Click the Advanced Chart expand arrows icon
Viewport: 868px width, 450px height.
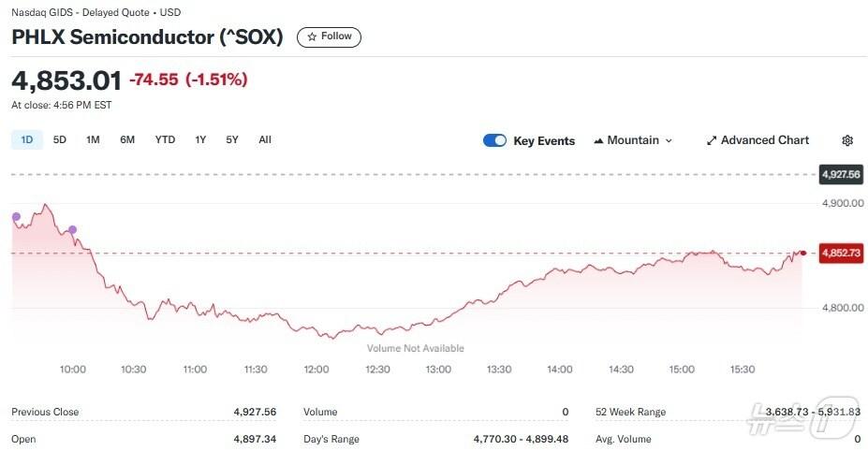point(712,140)
